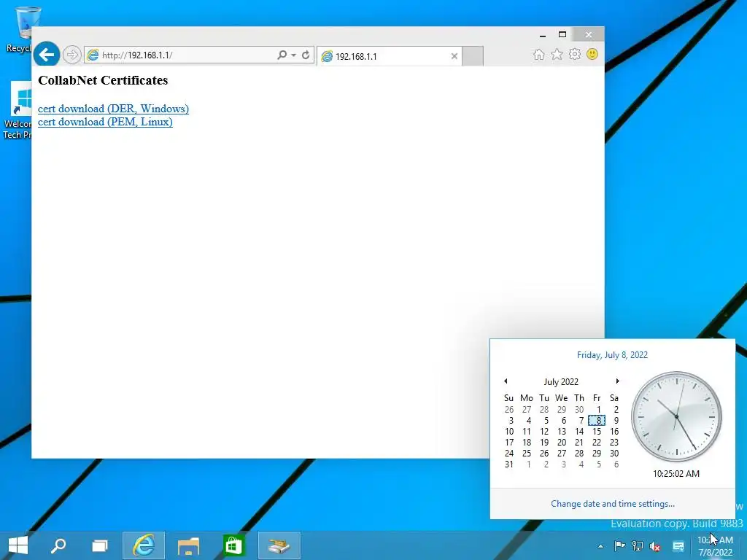
Task: Select July 29 in the calendar
Action: coord(597,454)
